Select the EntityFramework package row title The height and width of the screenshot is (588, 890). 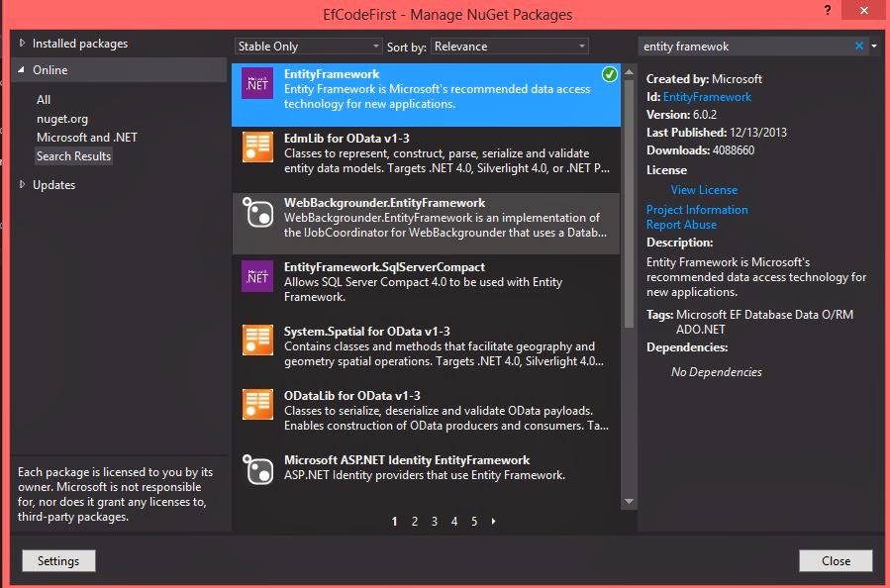(x=332, y=74)
